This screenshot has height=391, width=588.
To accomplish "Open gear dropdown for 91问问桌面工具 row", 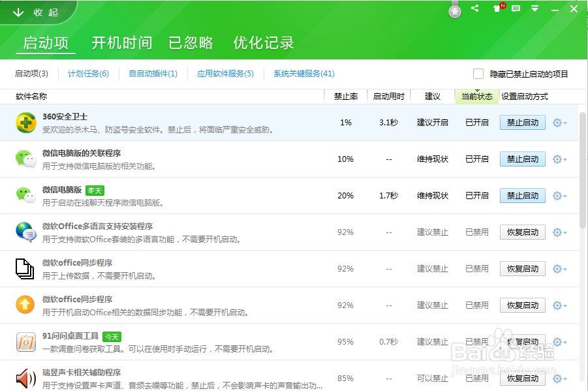I will pyautogui.click(x=559, y=342).
